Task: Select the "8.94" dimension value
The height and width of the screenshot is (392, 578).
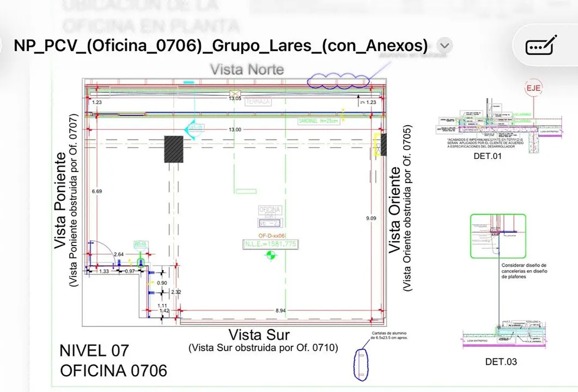Action: click(281, 310)
